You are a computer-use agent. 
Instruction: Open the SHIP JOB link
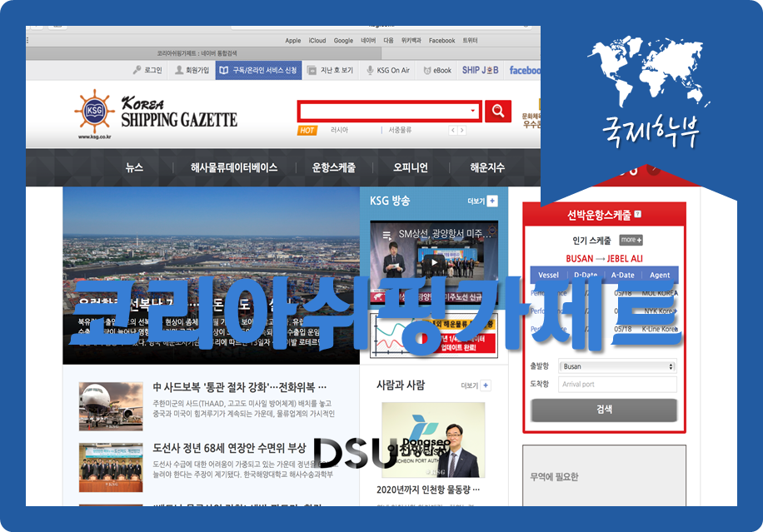(x=481, y=70)
